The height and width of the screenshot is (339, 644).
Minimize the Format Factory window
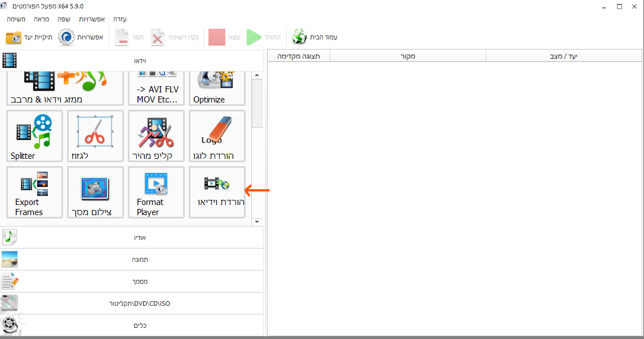604,7
